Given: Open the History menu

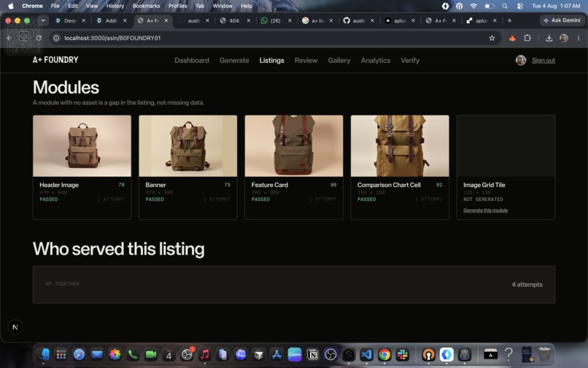Looking at the screenshot, I should (x=115, y=6).
